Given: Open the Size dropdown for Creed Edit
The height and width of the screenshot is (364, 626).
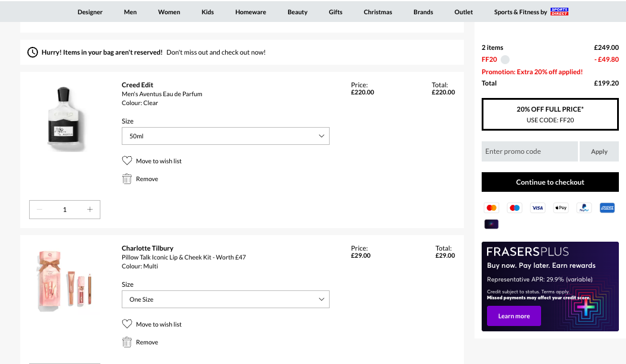Looking at the screenshot, I should coord(226,136).
